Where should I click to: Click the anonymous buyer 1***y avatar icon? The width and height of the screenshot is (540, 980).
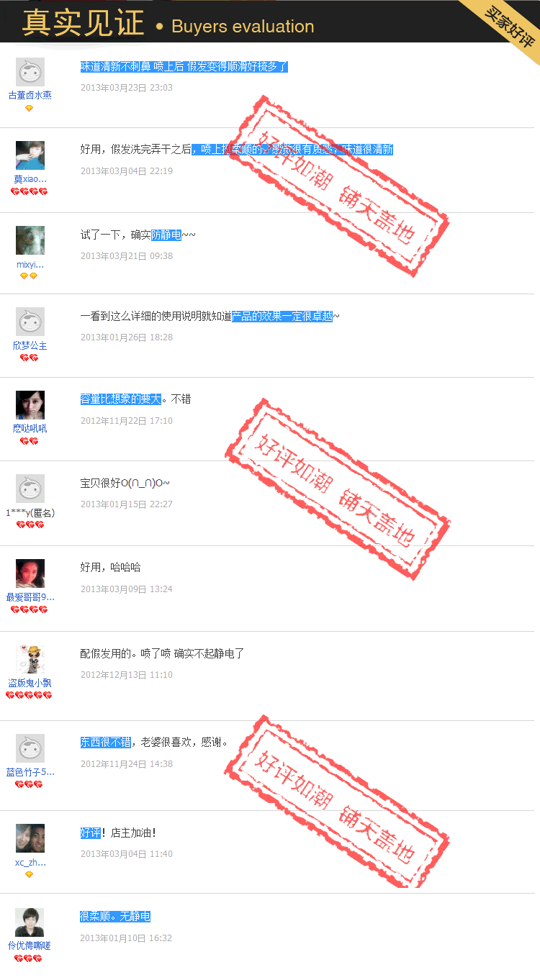[30, 489]
